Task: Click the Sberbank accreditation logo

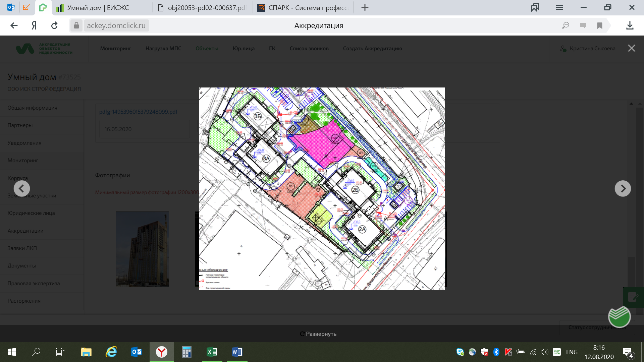Action: pos(44,49)
